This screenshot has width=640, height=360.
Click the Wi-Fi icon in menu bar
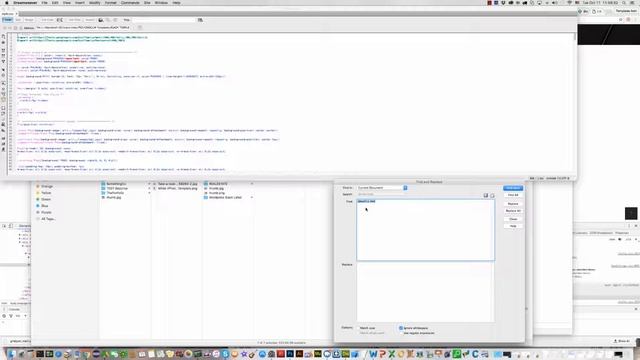pyautogui.click(x=569, y=3)
